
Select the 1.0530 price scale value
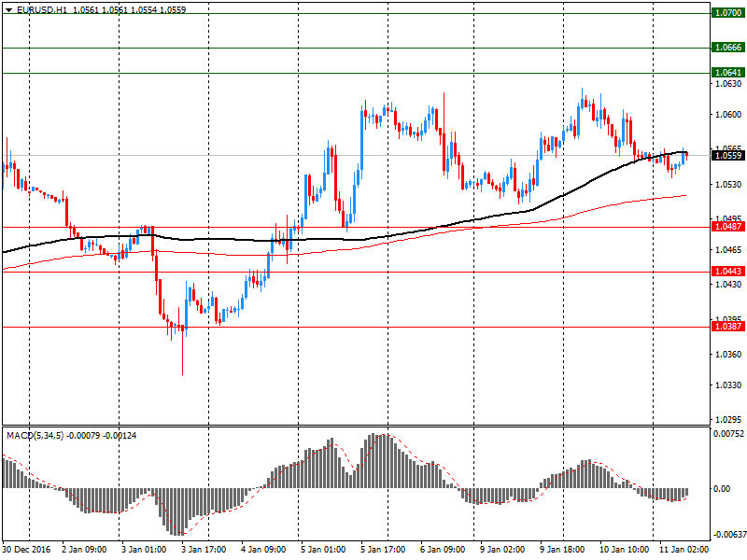click(x=728, y=184)
